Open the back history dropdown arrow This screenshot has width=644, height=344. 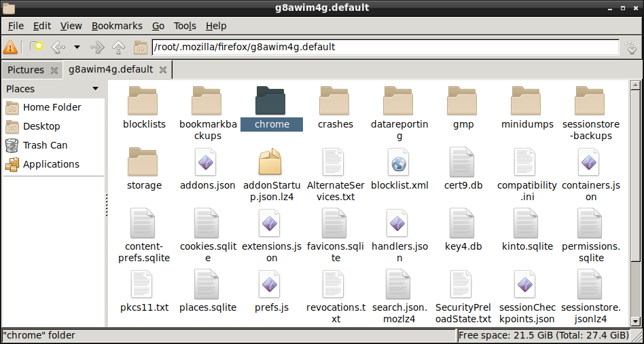[77, 47]
